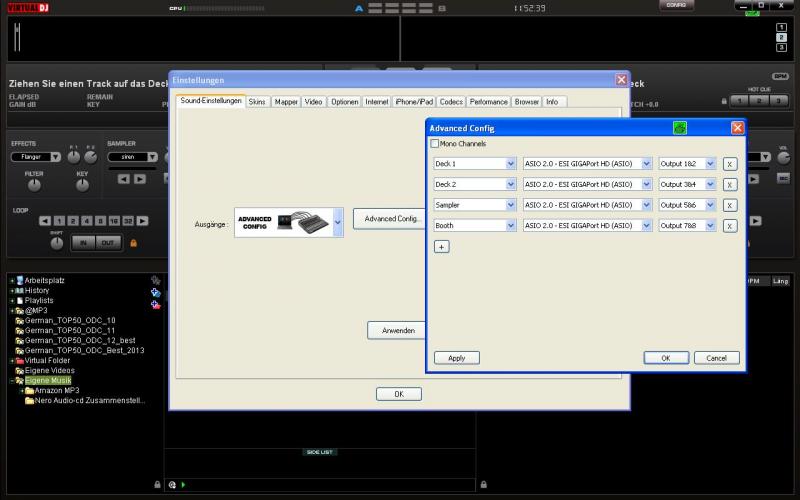Click the CONFIG button at top
800x500 pixels.
676,6
